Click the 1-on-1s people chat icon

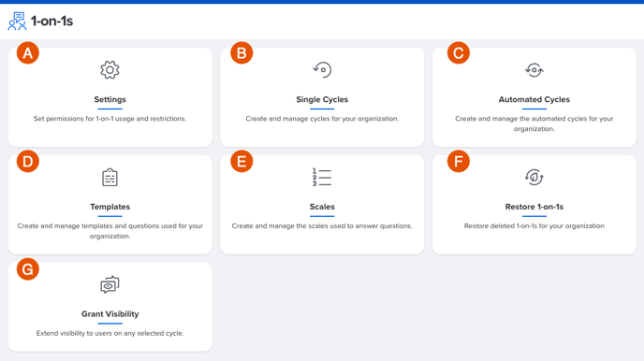coord(17,21)
